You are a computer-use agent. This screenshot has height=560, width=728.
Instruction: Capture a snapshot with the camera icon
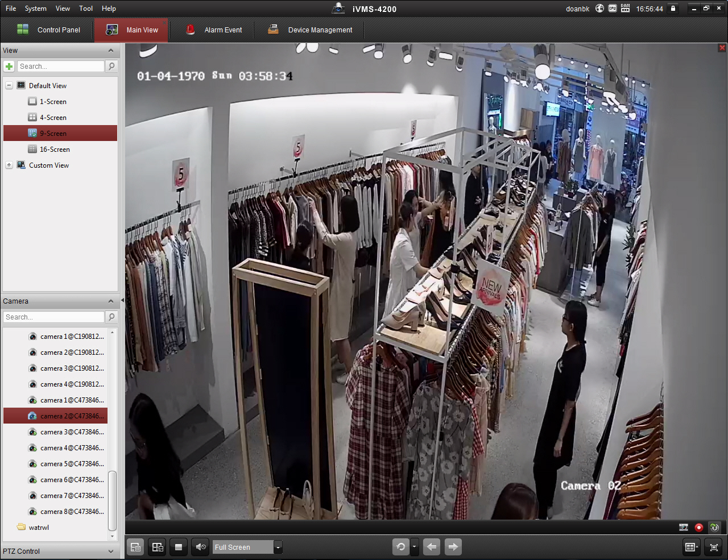pyautogui.click(x=684, y=528)
